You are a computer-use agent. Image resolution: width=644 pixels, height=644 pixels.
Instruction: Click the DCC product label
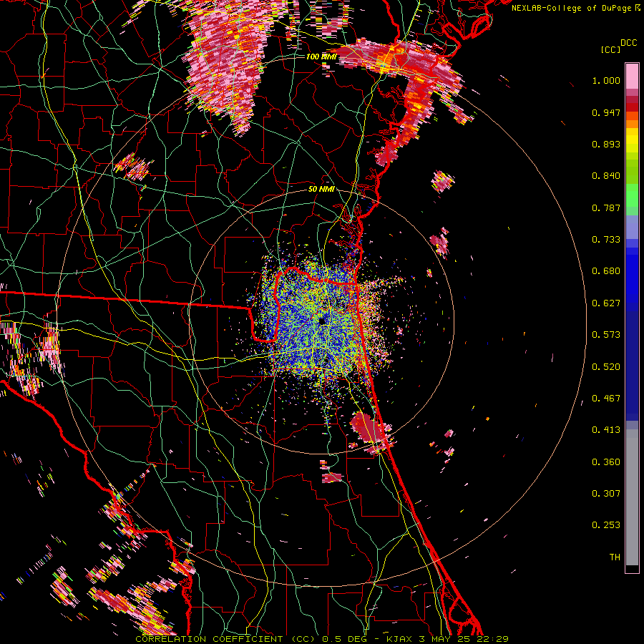tap(628, 43)
